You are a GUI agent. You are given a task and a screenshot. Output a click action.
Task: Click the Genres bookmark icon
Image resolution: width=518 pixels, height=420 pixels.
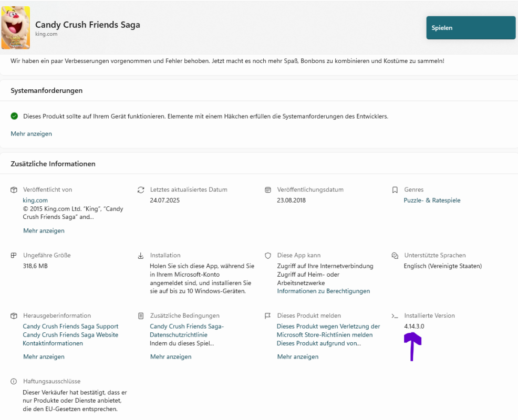click(395, 190)
